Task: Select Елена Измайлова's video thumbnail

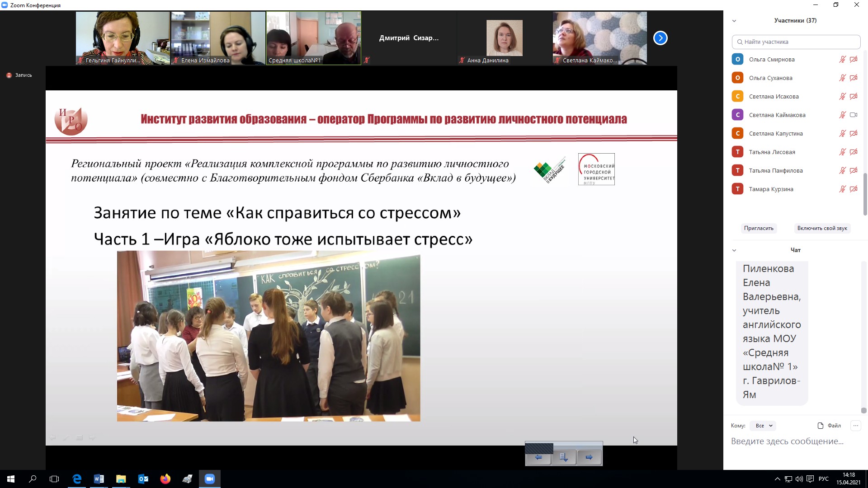Action: coord(218,38)
